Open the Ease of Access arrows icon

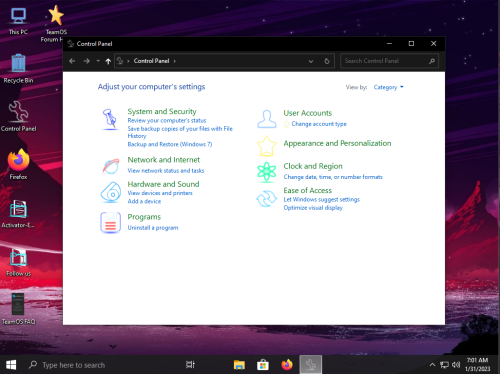tap(266, 198)
